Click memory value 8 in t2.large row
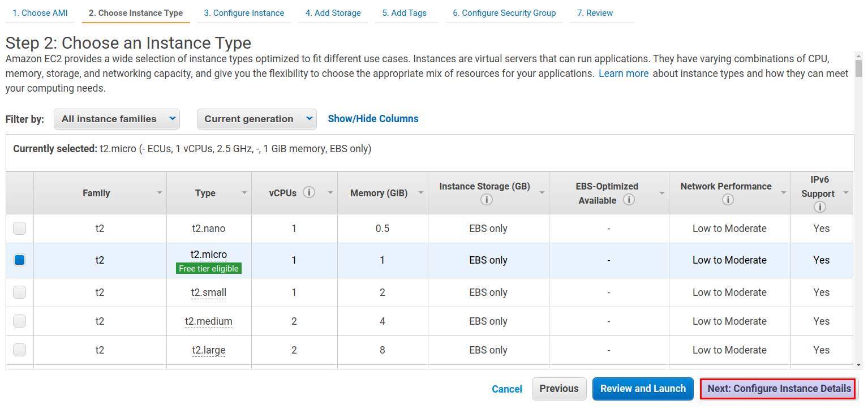The width and height of the screenshot is (868, 409). coord(383,350)
